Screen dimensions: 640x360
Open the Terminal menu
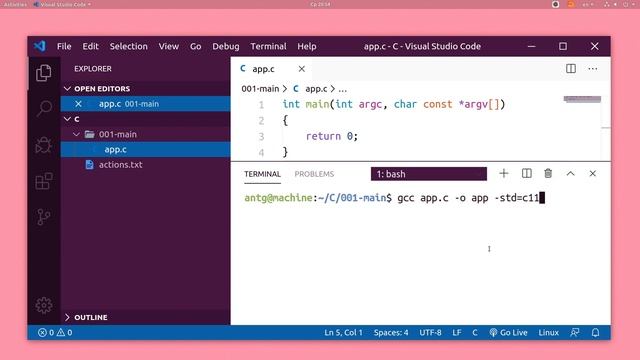268,46
